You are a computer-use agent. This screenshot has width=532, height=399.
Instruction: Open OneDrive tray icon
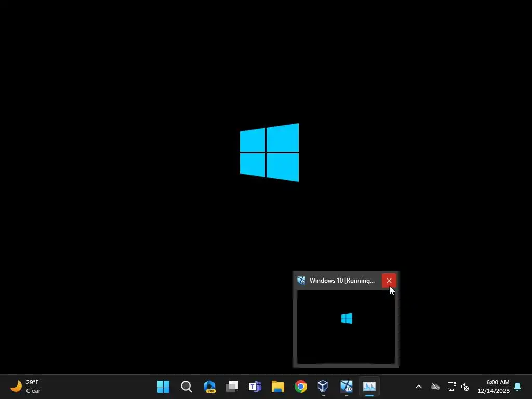[x=435, y=387]
